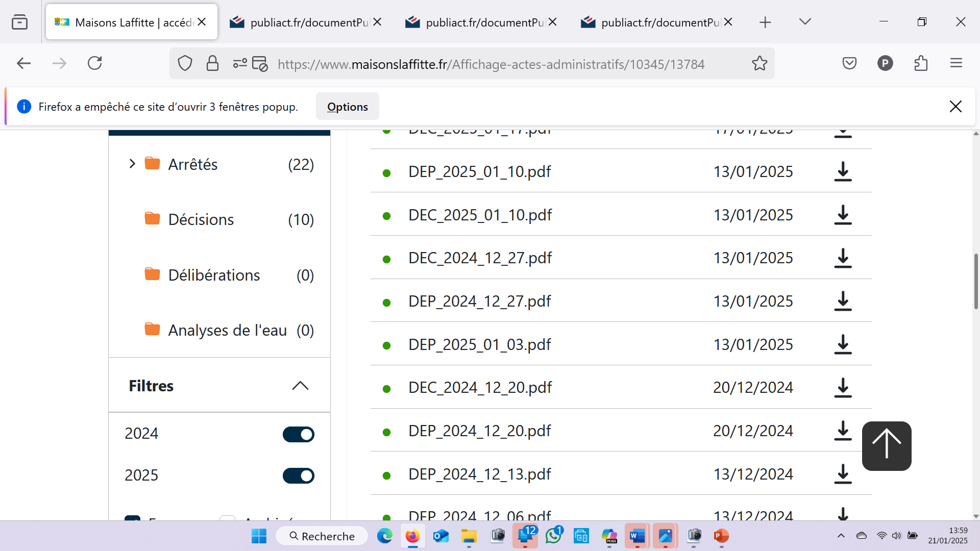Save page to Pocket
Screen dimensions: 980x551
(849, 64)
